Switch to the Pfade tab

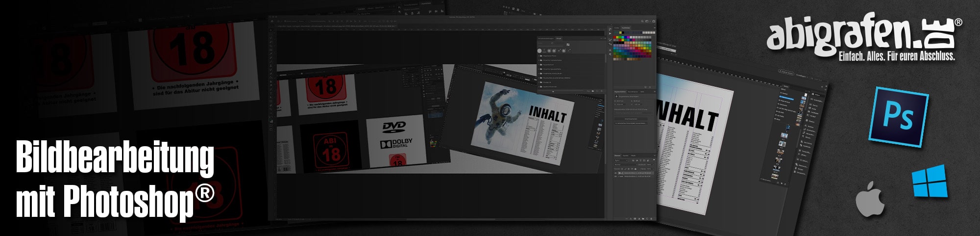tap(634, 156)
